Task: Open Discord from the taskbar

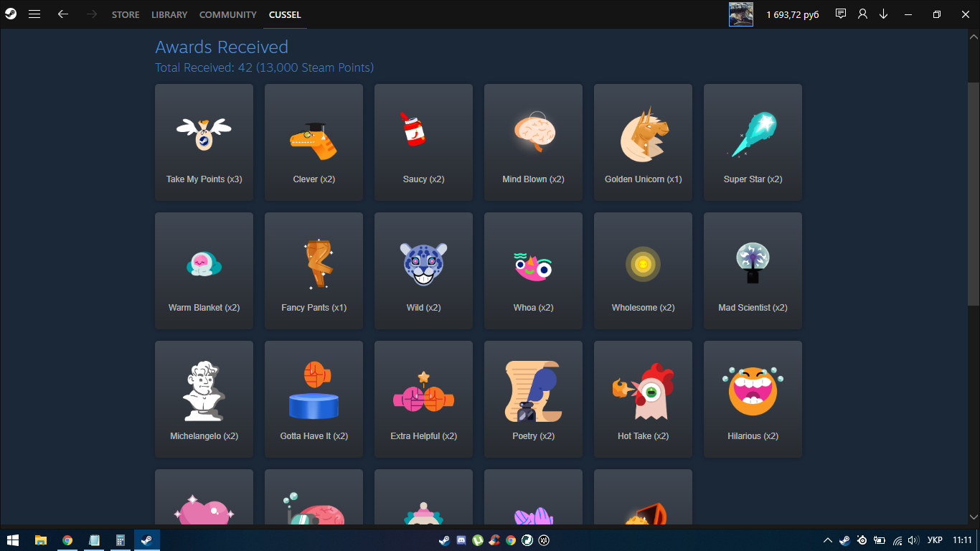Action: [461, 540]
